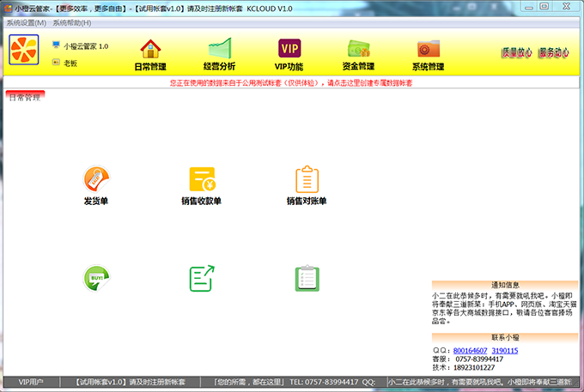This screenshot has width=584, height=392.
Task: Open 经营分析 chart icon
Action: [x=220, y=48]
